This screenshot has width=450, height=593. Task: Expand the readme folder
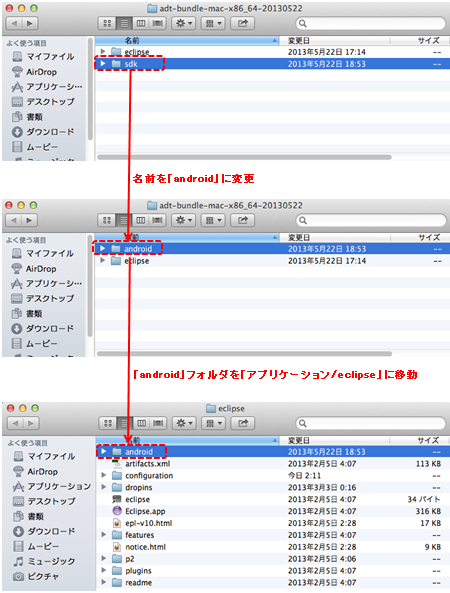point(104,582)
